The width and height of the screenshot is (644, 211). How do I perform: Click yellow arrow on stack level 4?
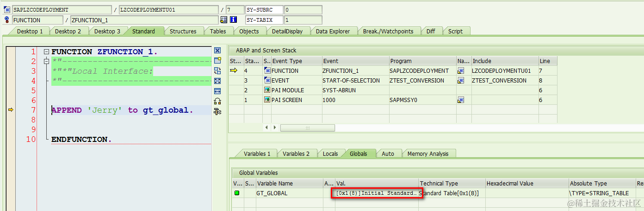coord(234,71)
